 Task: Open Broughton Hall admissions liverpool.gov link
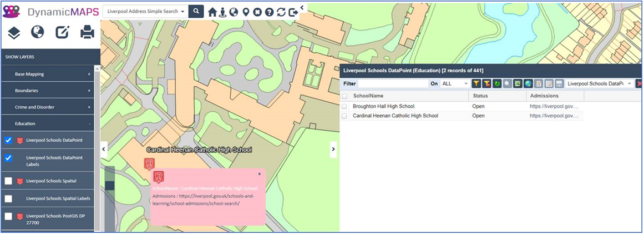pos(554,106)
